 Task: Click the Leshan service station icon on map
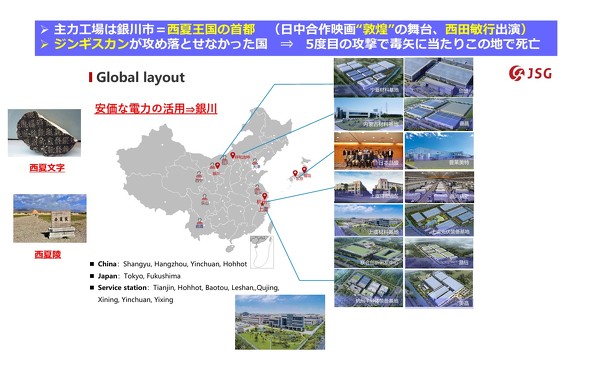pyautogui.click(x=205, y=198)
